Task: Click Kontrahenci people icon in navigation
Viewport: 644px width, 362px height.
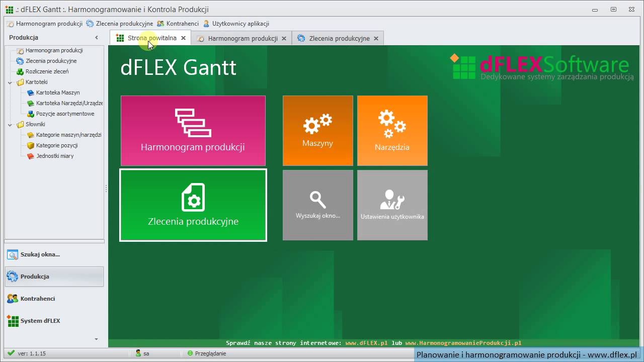Action: (x=13, y=299)
